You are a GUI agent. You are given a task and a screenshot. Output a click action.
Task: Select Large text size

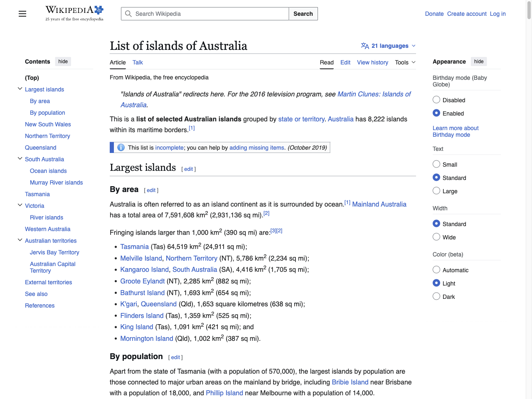coord(436,190)
